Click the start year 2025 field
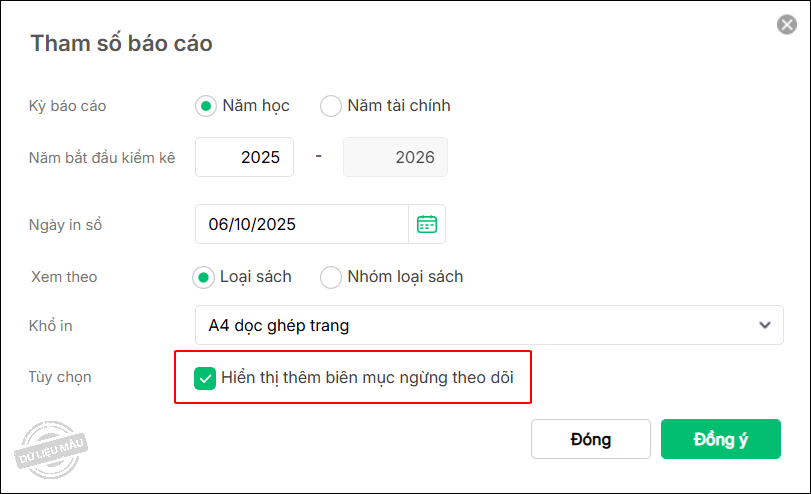This screenshot has height=494, width=811. pos(245,157)
